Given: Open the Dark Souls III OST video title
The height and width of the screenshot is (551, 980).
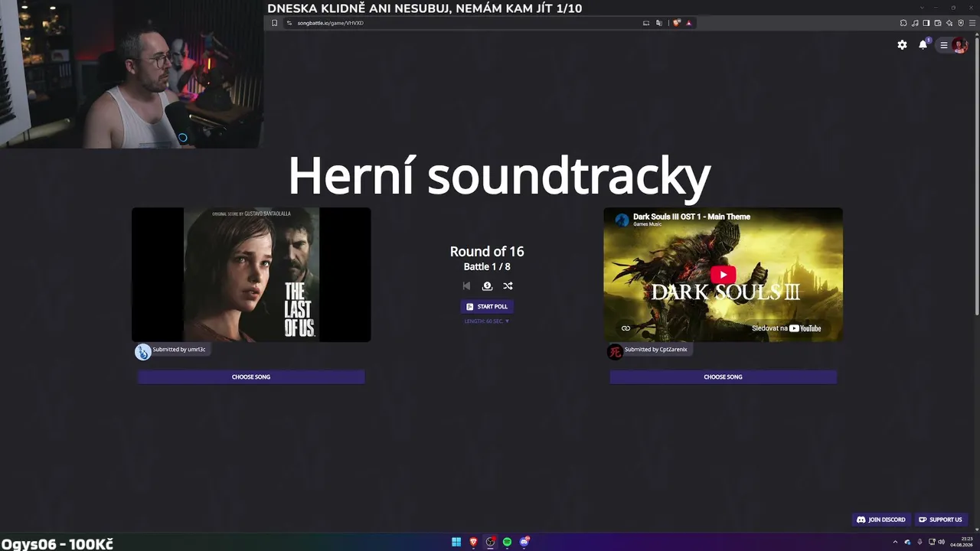Looking at the screenshot, I should tap(691, 217).
